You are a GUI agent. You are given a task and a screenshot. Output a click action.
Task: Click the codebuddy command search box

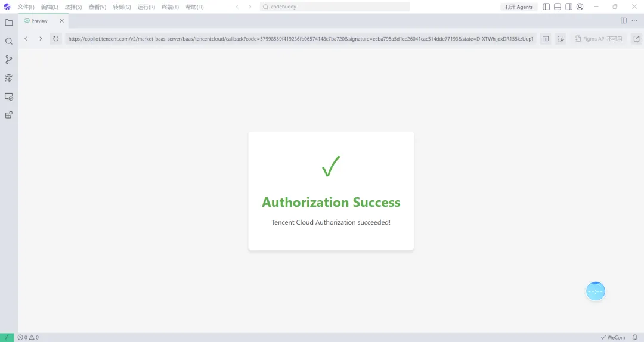pos(335,7)
